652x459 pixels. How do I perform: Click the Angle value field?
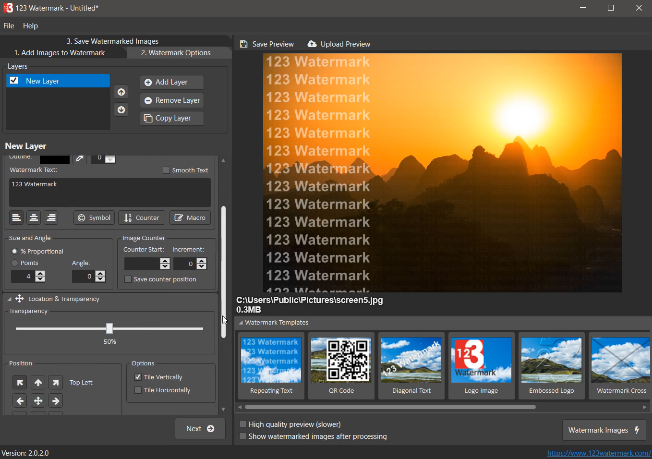pyautogui.click(x=84, y=276)
